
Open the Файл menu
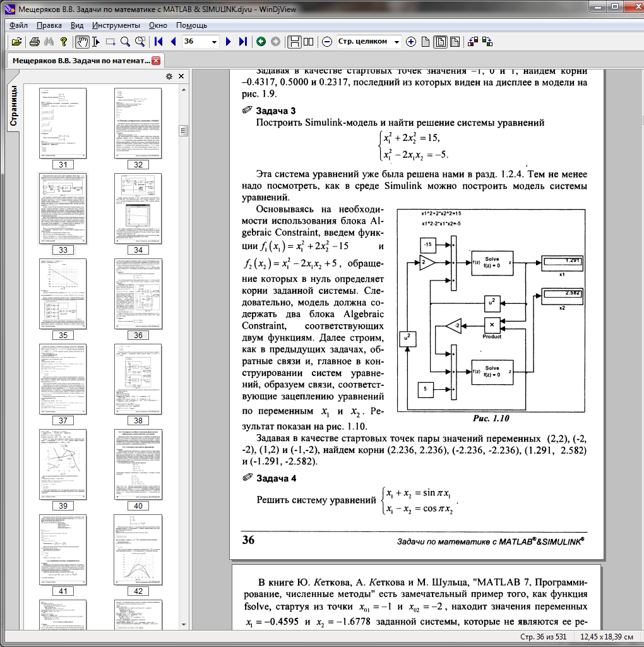coord(18,25)
